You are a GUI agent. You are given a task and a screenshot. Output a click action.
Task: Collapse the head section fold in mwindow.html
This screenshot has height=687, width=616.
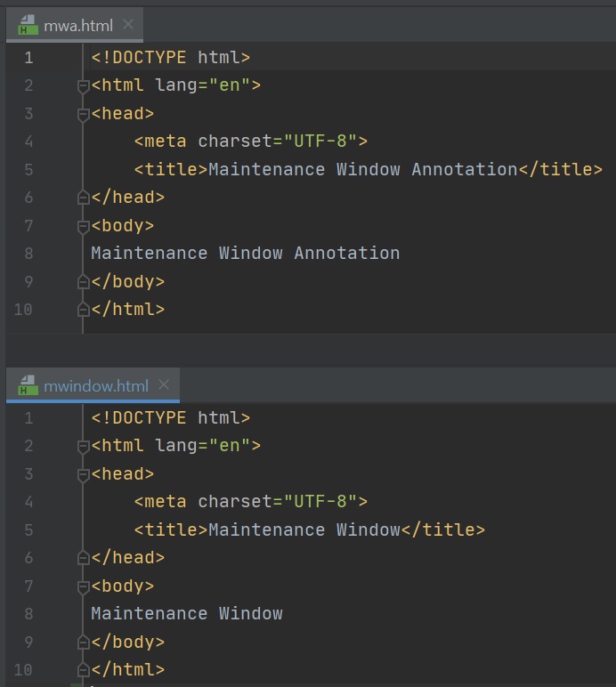[x=84, y=474]
